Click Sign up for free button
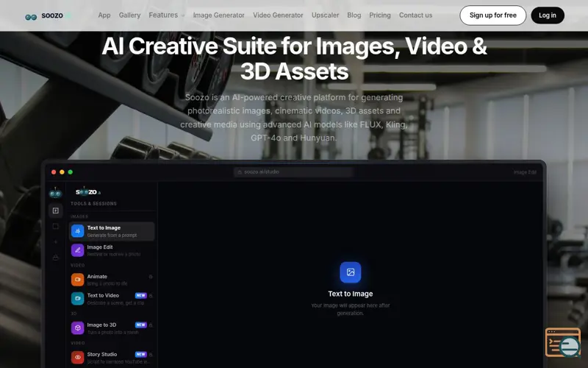Viewport: 588px width, 368px height. [x=492, y=15]
